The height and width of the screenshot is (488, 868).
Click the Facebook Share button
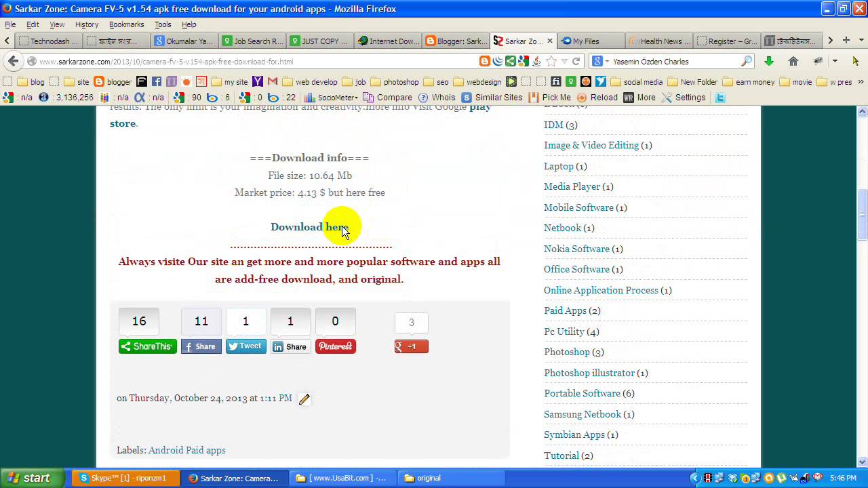pos(201,346)
